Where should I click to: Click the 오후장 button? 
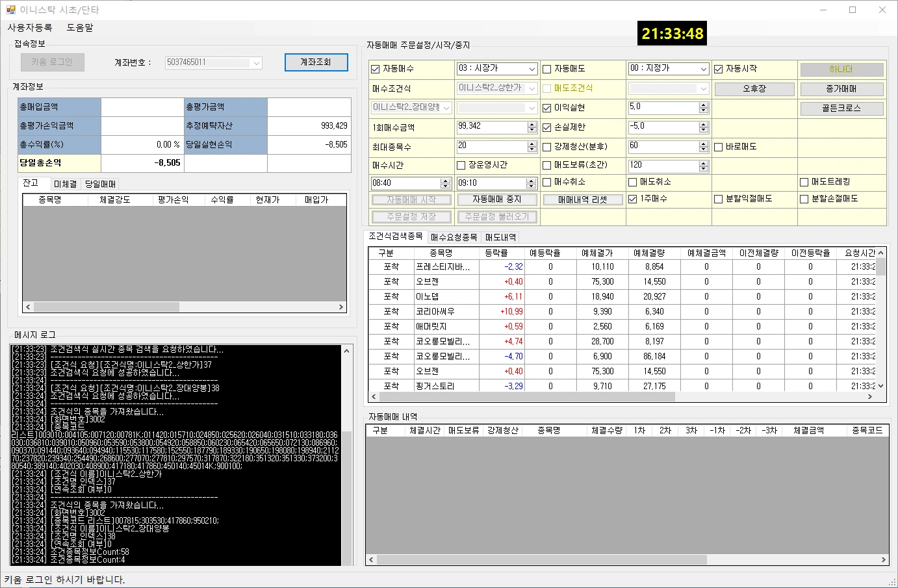pyautogui.click(x=754, y=89)
